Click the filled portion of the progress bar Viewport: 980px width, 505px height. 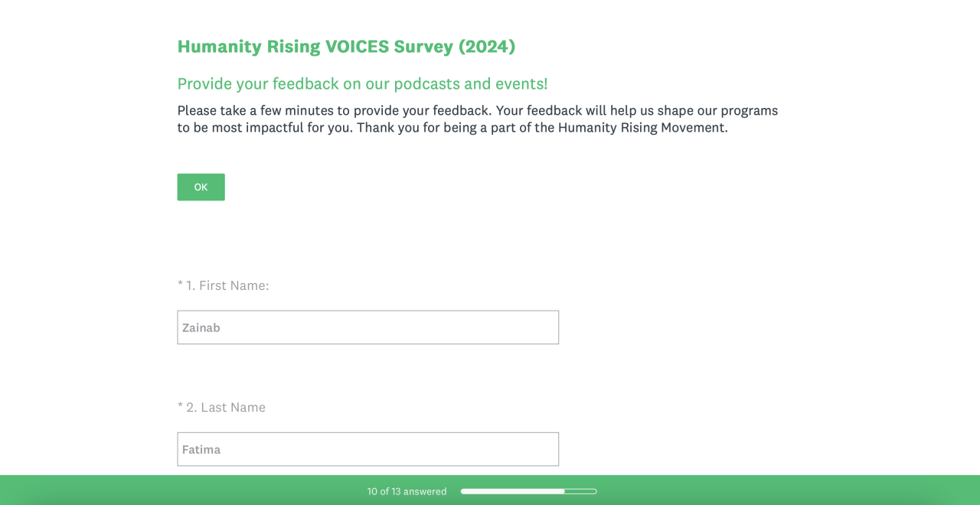511,491
